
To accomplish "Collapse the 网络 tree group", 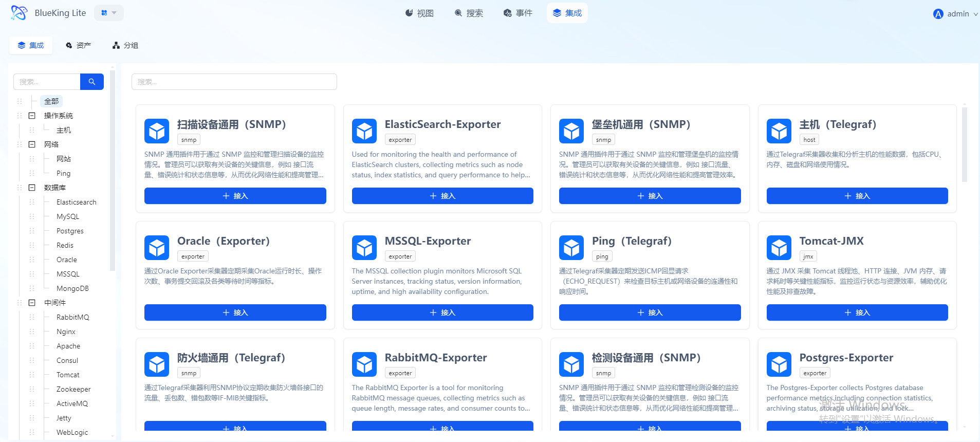I will (32, 144).
